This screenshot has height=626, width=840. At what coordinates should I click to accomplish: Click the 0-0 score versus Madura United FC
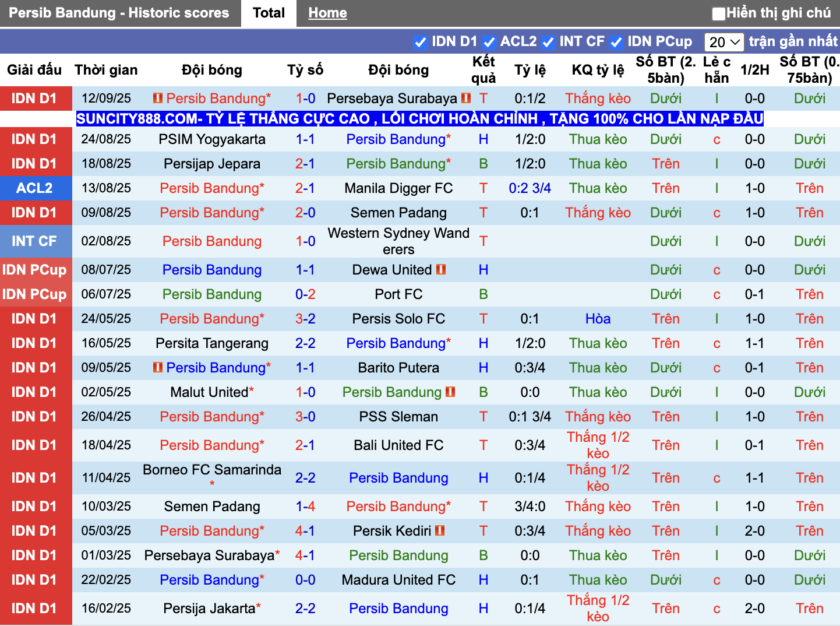(305, 580)
